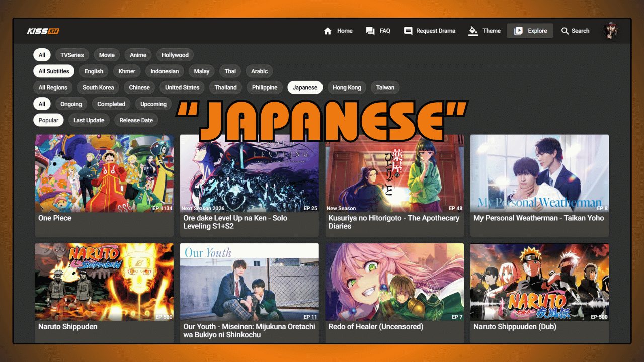Click the Home icon in the navbar
This screenshot has width=644, height=362.
pos(328,30)
